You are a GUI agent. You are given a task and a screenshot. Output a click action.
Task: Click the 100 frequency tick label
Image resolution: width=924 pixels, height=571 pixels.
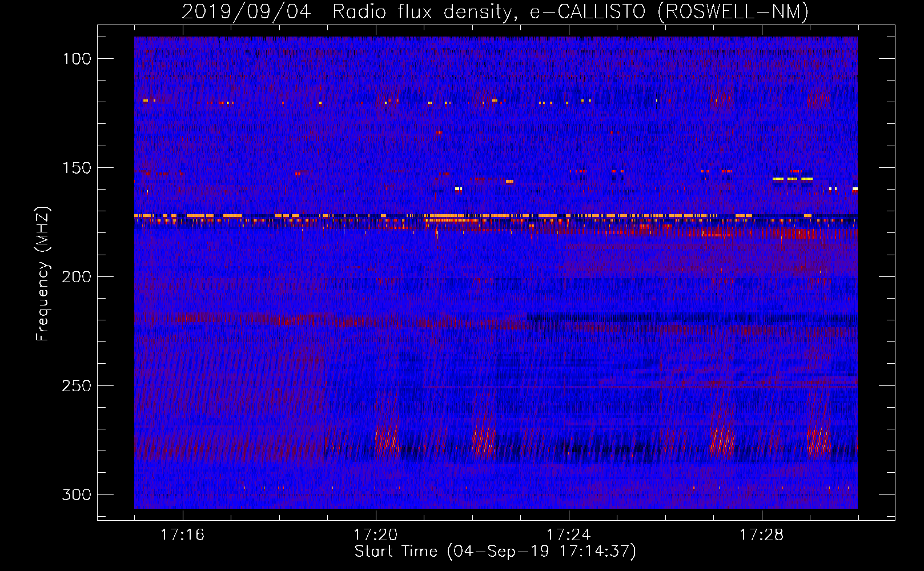pos(77,59)
